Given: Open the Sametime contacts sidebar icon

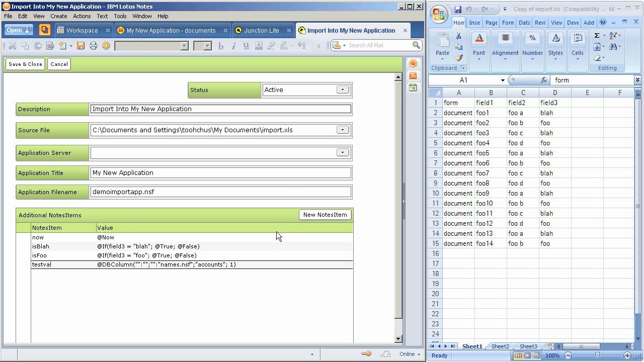Looking at the screenshot, I should 413,64.
